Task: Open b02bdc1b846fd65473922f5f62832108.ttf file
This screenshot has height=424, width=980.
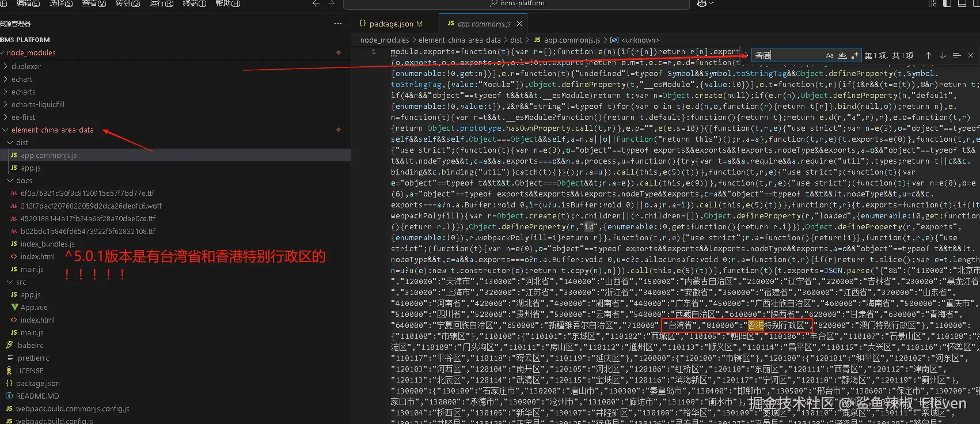Action: 175,231
